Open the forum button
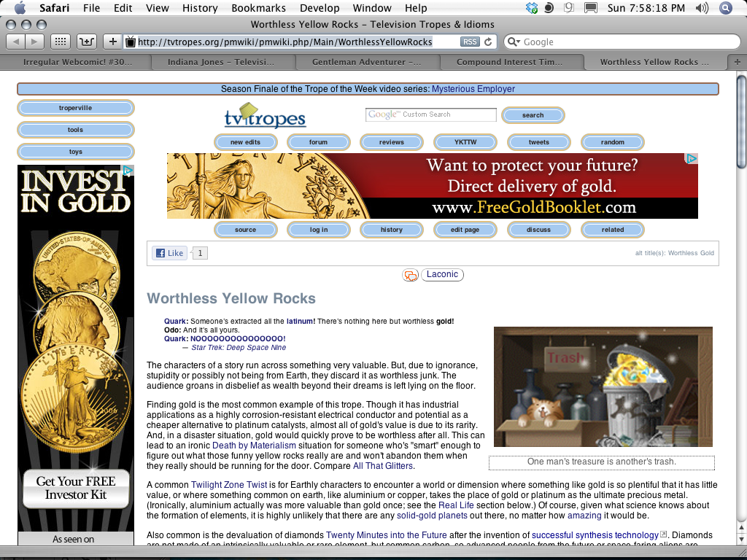This screenshot has width=747, height=560. point(318,142)
